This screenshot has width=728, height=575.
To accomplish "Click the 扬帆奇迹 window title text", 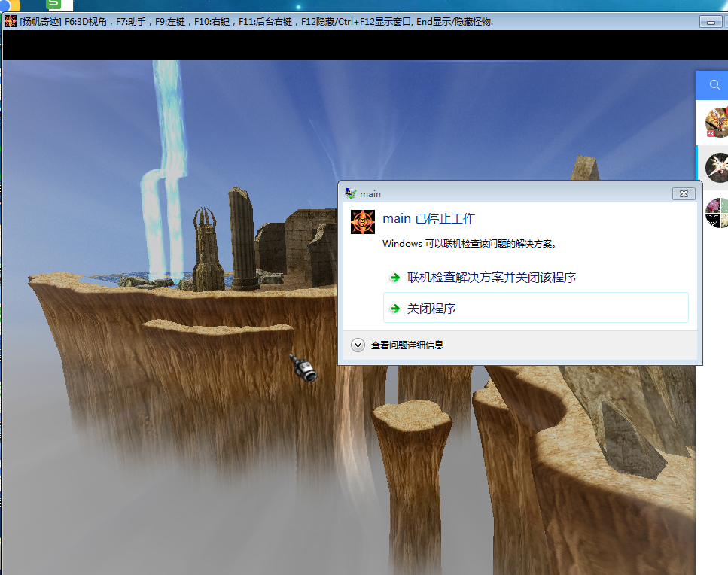I will pos(256,22).
